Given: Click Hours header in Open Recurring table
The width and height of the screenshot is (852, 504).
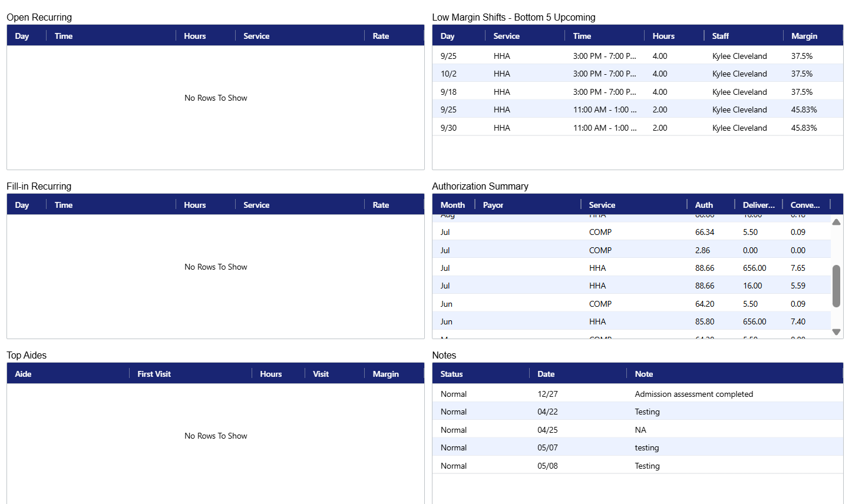Looking at the screenshot, I should pyautogui.click(x=194, y=36).
